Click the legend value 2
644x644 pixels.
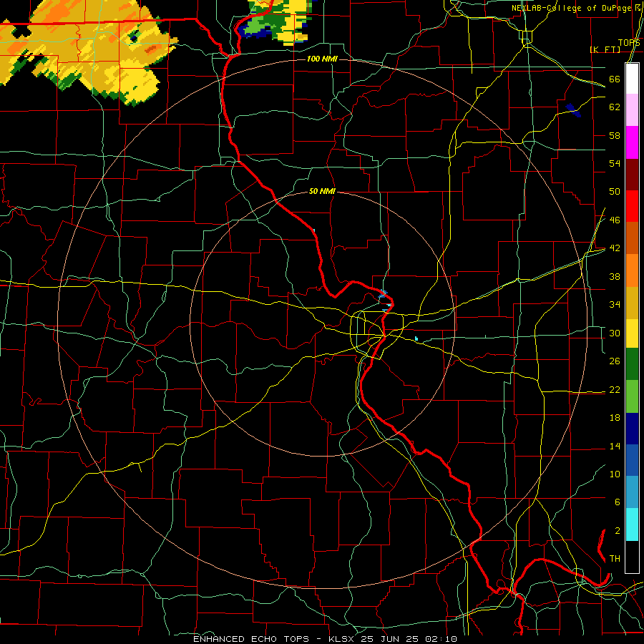(x=617, y=531)
